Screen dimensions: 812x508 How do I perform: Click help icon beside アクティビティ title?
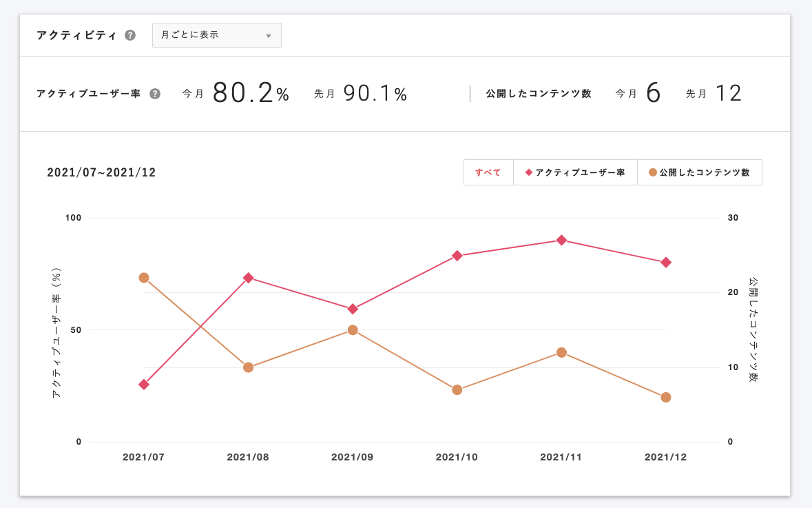pyautogui.click(x=130, y=36)
